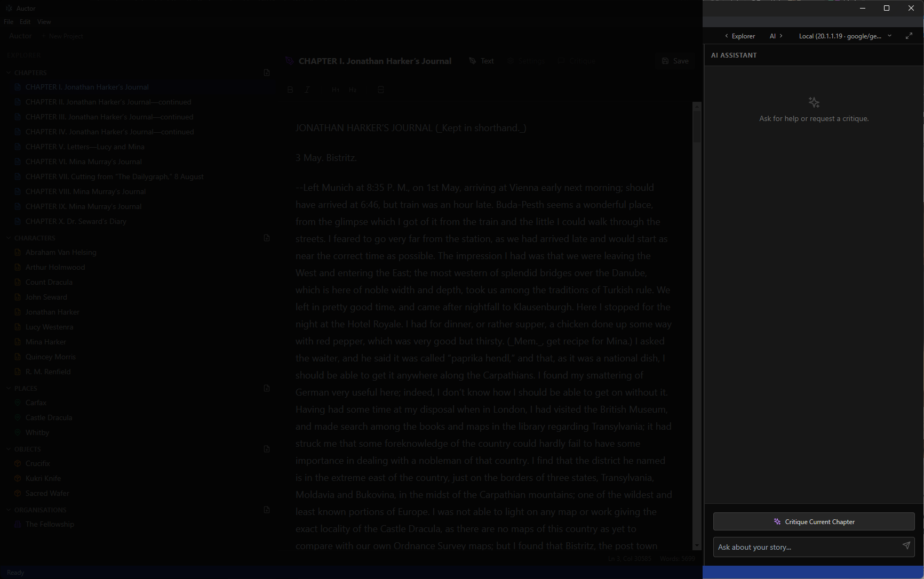Navigate back to the Explorer panel

(x=739, y=35)
